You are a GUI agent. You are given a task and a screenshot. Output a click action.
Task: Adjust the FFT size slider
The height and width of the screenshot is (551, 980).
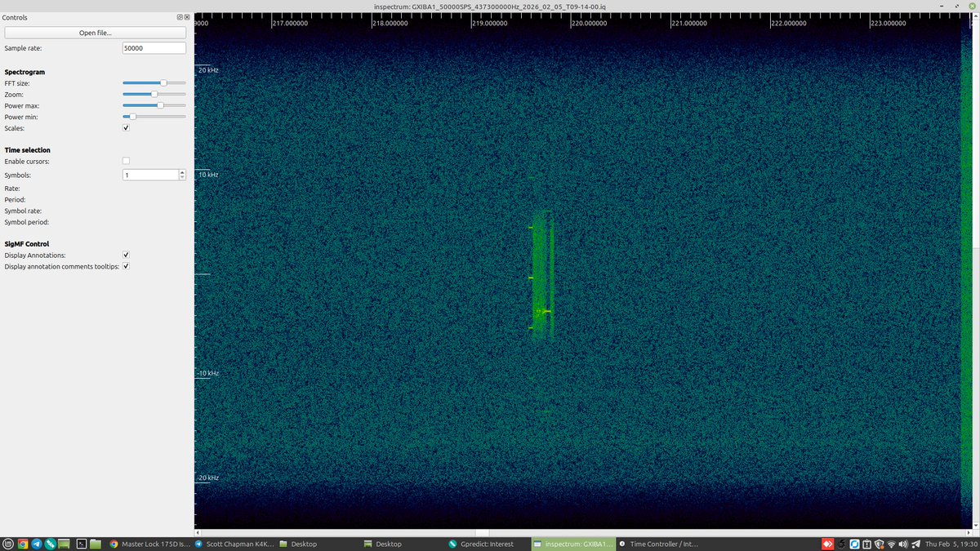[x=154, y=83]
